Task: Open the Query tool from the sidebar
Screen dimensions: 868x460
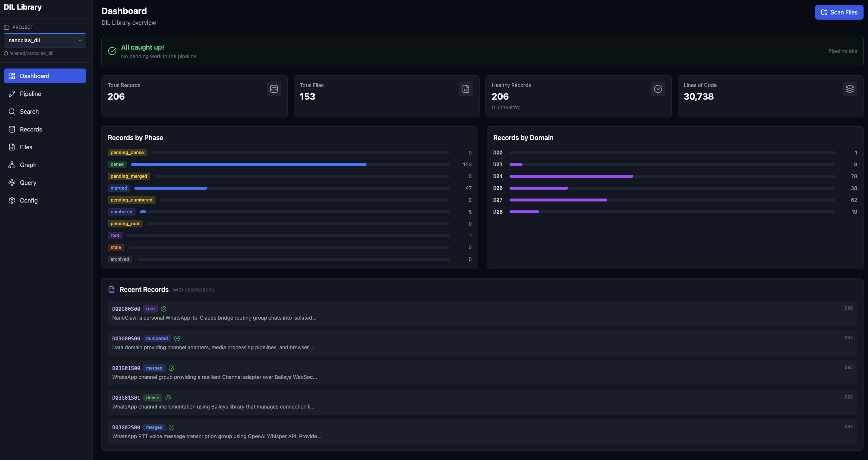Action: (x=28, y=183)
